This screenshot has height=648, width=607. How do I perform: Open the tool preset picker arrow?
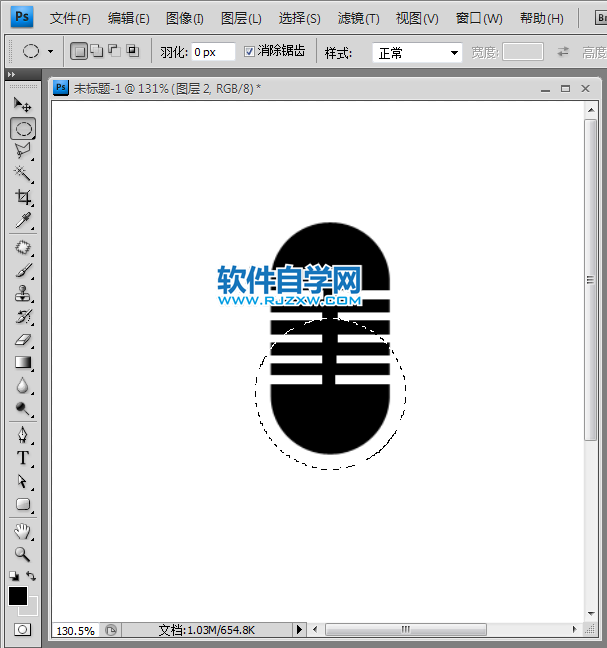50,51
